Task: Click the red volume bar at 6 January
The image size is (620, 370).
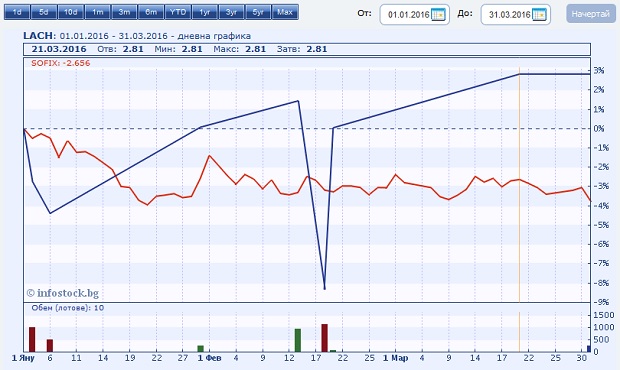Action: (x=50, y=345)
